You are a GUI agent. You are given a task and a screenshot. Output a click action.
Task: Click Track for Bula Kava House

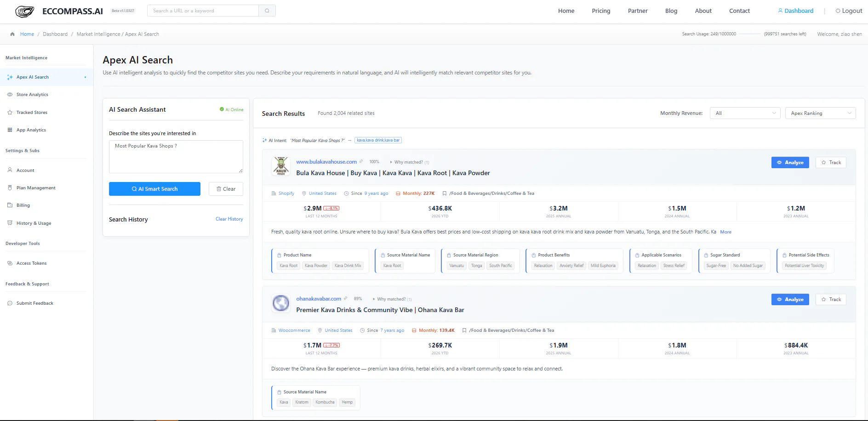coord(831,162)
